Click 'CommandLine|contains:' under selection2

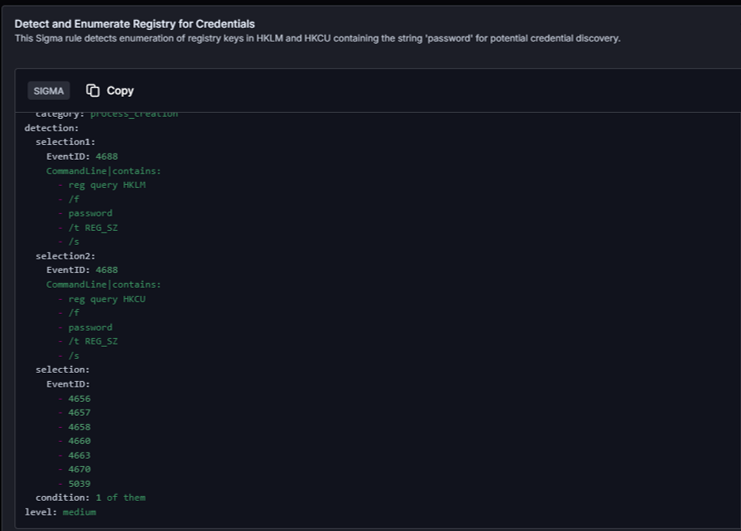[103, 284]
